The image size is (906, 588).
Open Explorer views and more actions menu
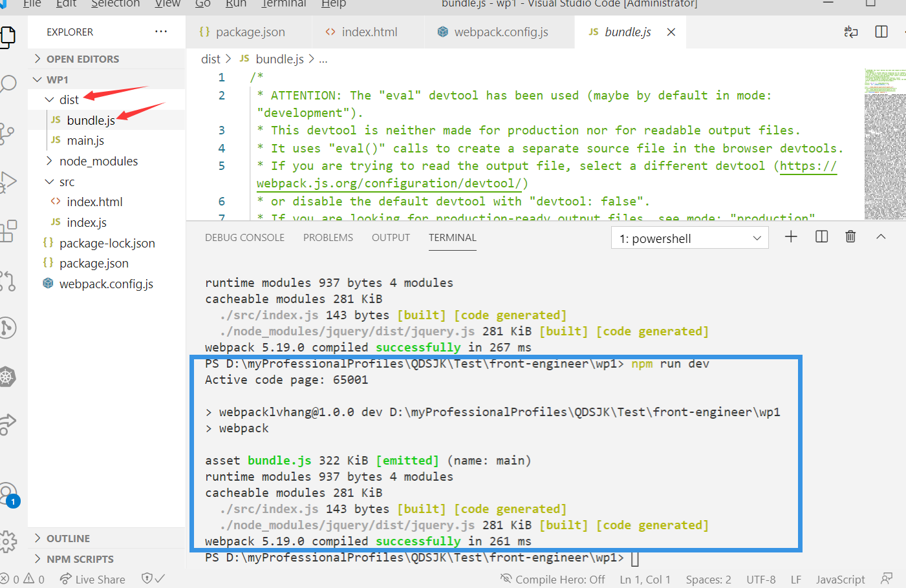point(161,32)
